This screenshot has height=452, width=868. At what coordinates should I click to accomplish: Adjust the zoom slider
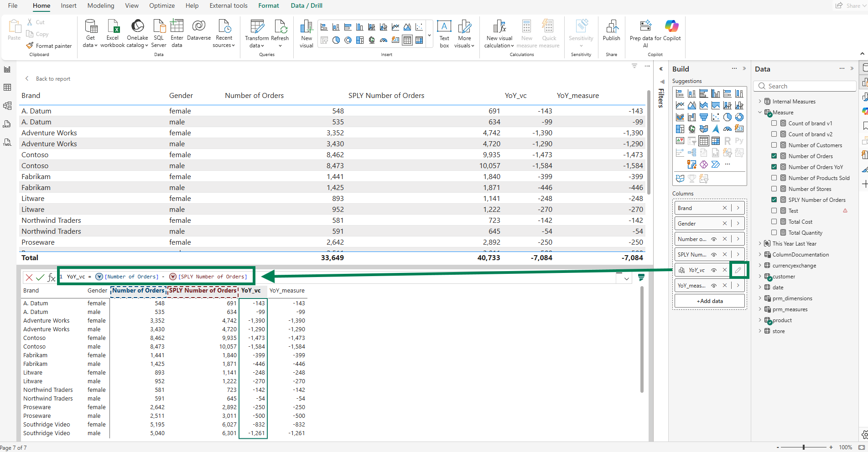(x=804, y=447)
